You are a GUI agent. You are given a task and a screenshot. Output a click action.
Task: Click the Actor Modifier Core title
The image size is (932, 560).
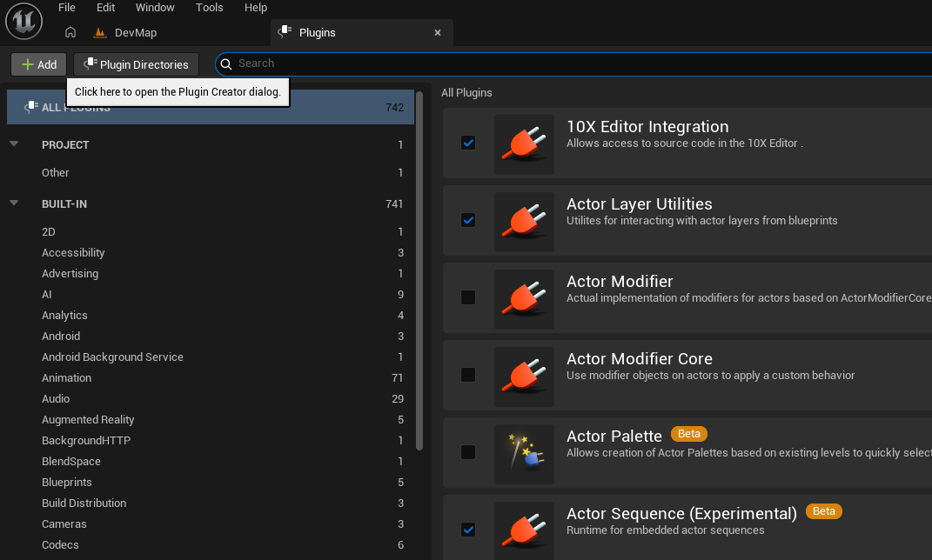click(x=639, y=358)
